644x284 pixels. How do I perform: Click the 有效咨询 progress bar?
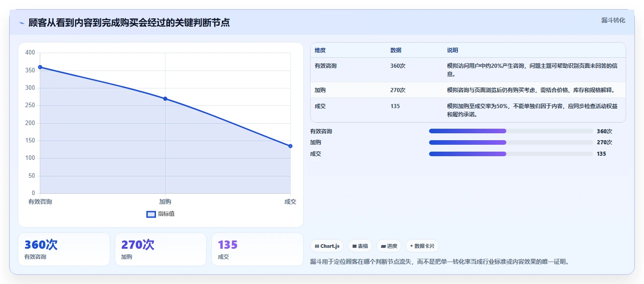click(511, 131)
